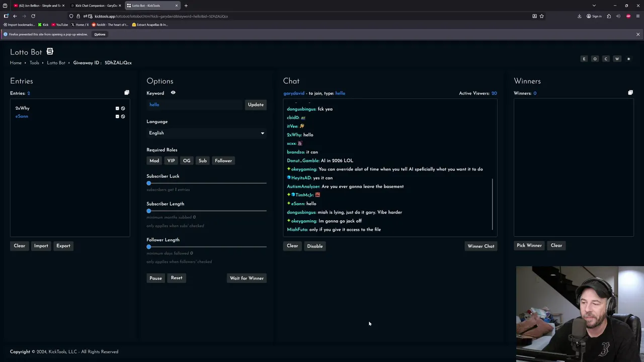The width and height of the screenshot is (644, 362).
Task: Click the Wait for Winner button
Action: pos(247,279)
